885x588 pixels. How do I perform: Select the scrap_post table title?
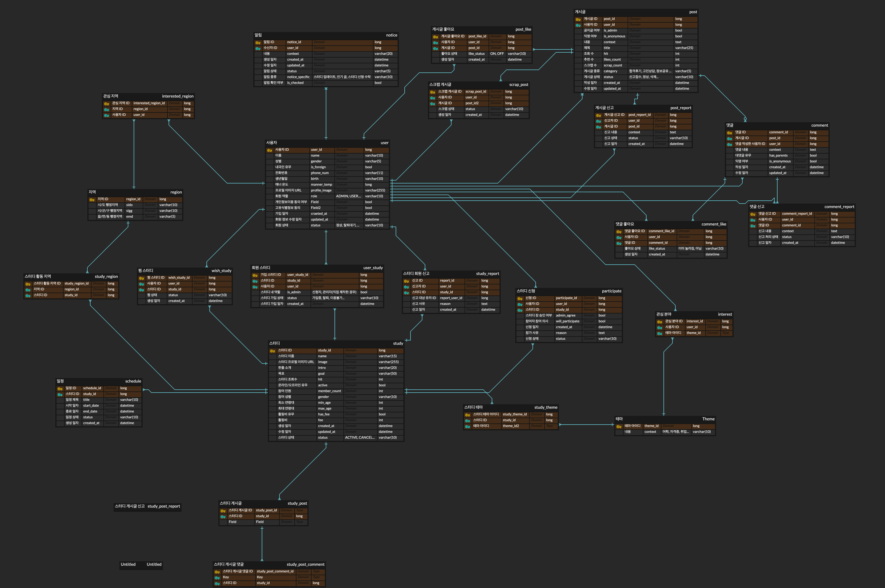click(x=518, y=85)
